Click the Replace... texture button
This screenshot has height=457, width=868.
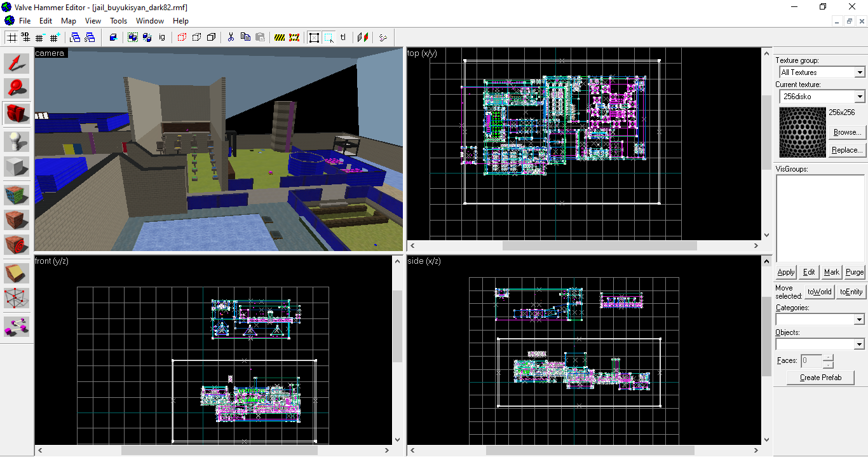[848, 150]
